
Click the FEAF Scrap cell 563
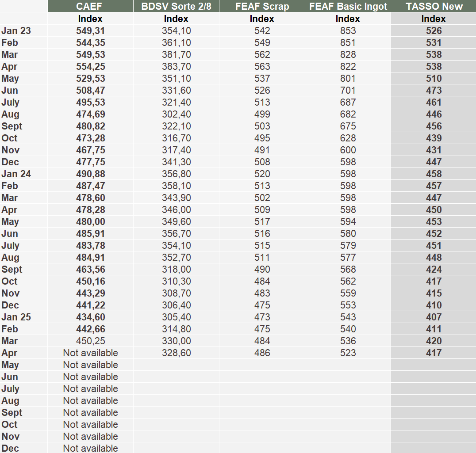262,66
